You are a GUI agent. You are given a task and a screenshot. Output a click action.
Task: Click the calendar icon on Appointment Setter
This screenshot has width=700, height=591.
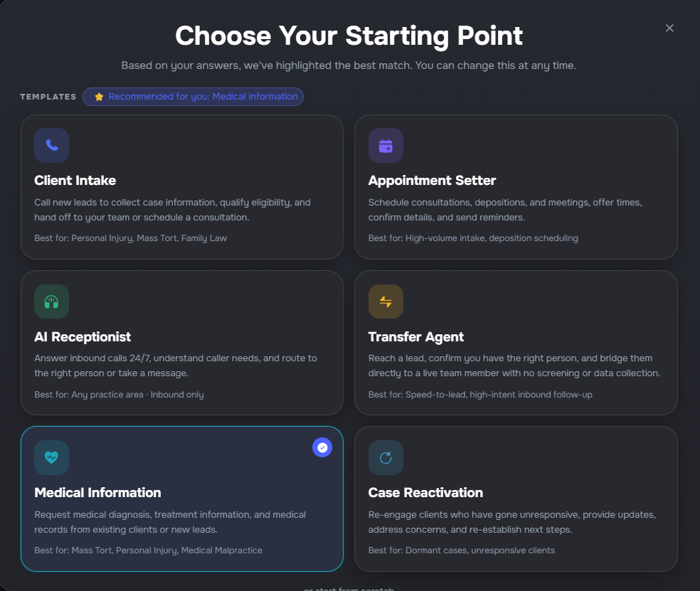pyautogui.click(x=386, y=145)
